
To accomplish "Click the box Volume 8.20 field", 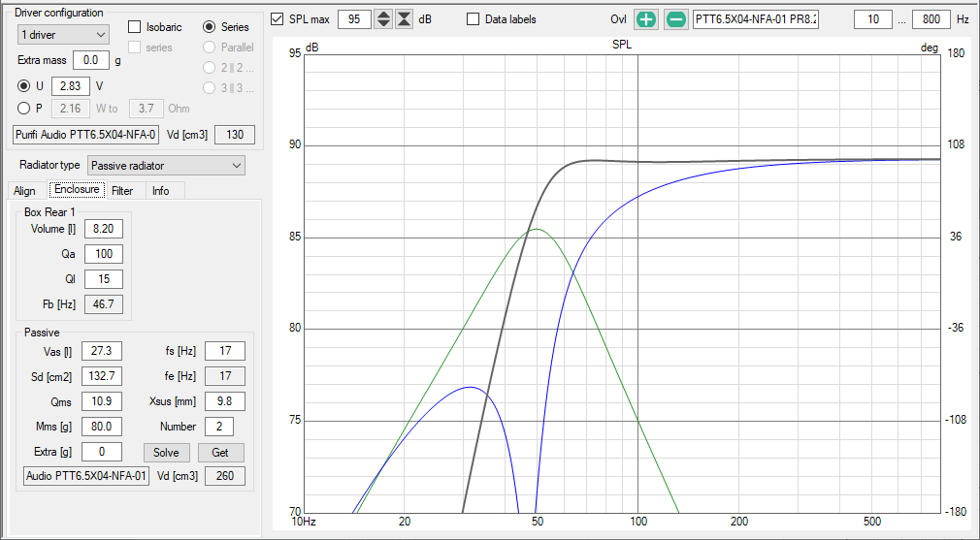I will coord(104,229).
